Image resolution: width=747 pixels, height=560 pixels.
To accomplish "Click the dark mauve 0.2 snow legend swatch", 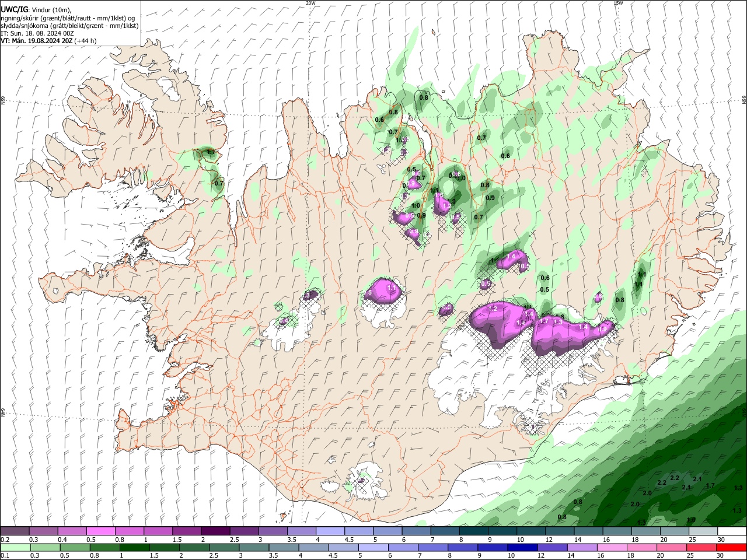I will point(15,531).
